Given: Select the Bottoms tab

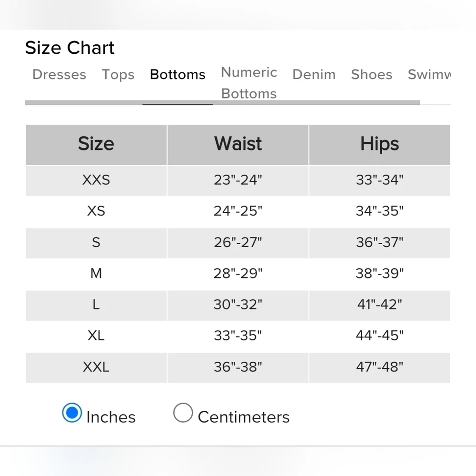Looking at the screenshot, I should coord(178,74).
